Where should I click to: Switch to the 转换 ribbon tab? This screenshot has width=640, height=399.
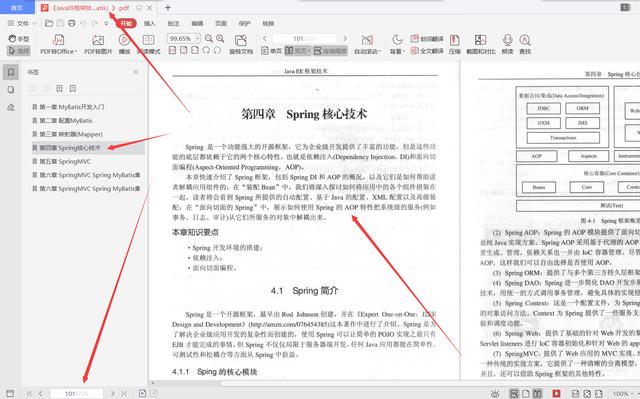coord(268,23)
